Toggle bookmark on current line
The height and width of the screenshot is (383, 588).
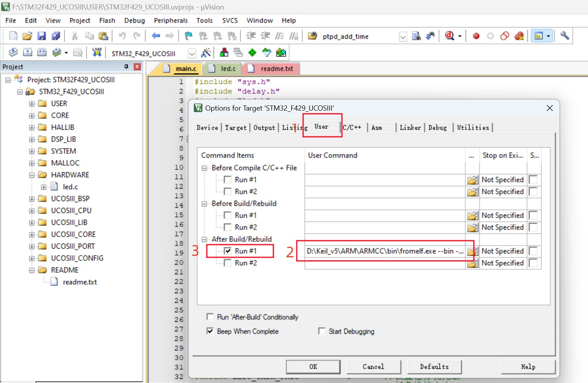pos(189,36)
